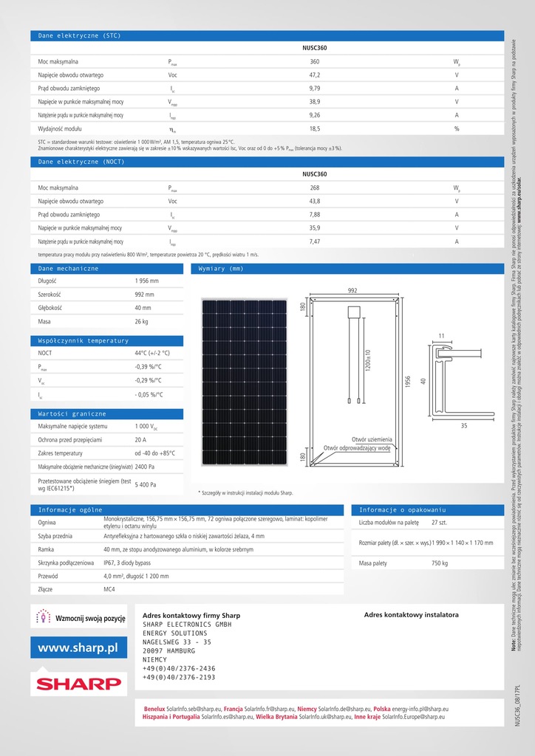Open the SolarInfo.Europe@sharp.eu email link
The image size is (535, 756).
point(413,718)
